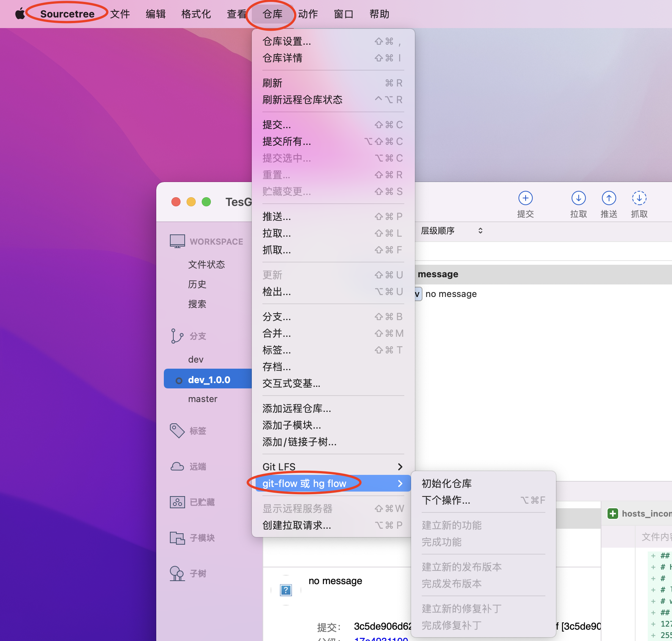The image size is (672, 641).
Task: Select the hosts_incon added file entry
Action: coord(645,514)
